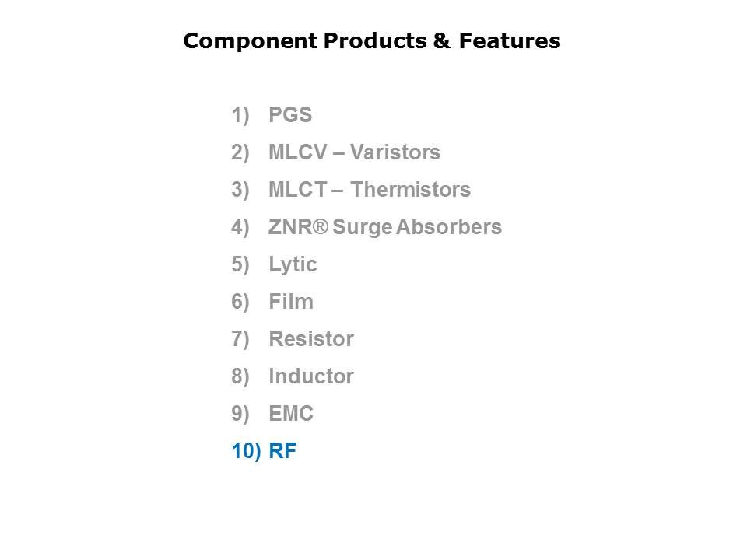Viewport: 747px width, 560px height.
Task: Select the highlighted blue RF item
Action: point(282,452)
